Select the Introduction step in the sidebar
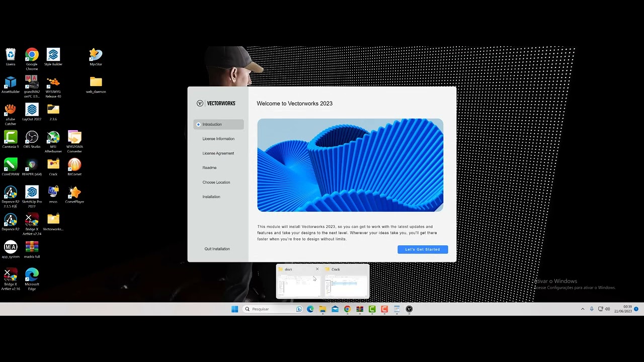The height and width of the screenshot is (362, 644). point(218,124)
